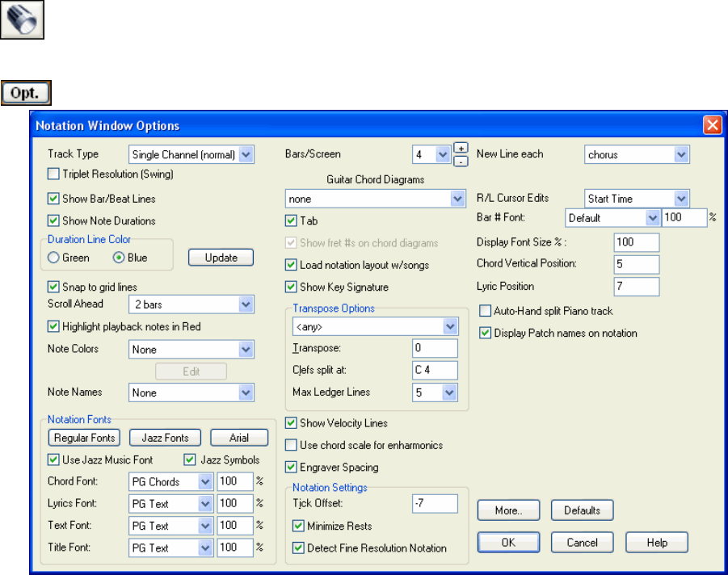Click the More.. button

click(x=508, y=510)
